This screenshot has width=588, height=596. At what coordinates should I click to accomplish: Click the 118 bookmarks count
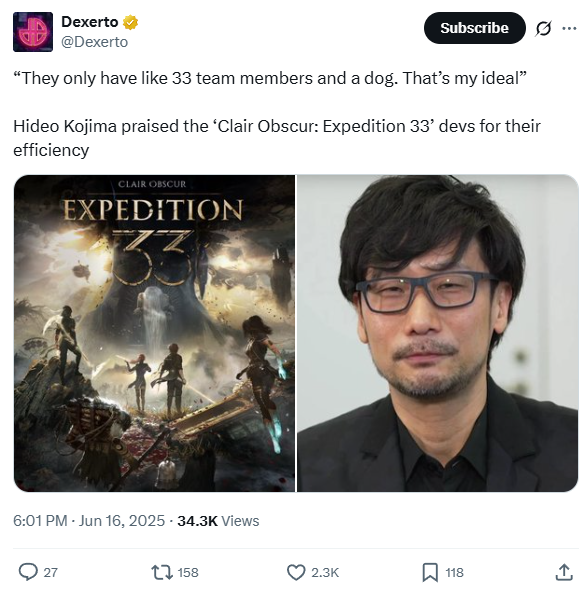[454, 572]
